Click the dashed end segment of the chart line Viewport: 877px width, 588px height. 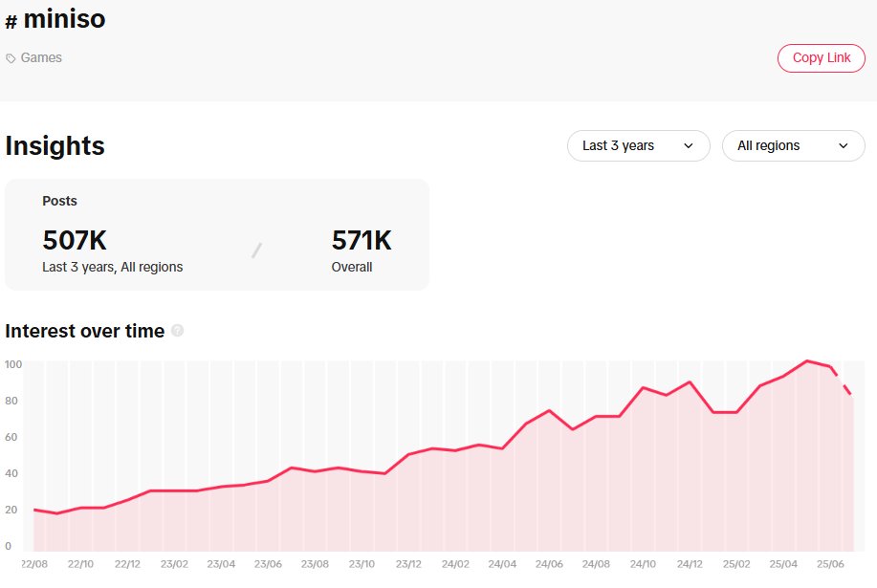(842, 381)
